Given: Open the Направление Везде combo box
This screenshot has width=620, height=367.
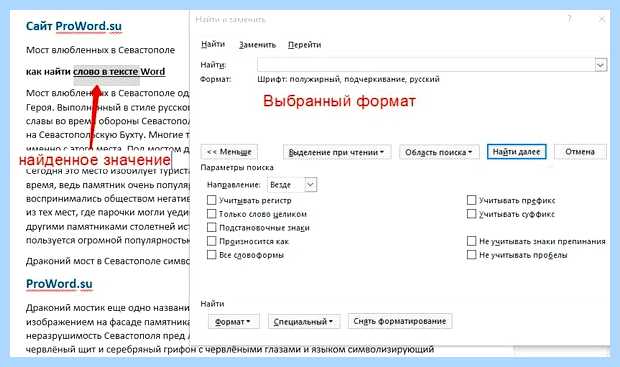Looking at the screenshot, I should (292, 185).
